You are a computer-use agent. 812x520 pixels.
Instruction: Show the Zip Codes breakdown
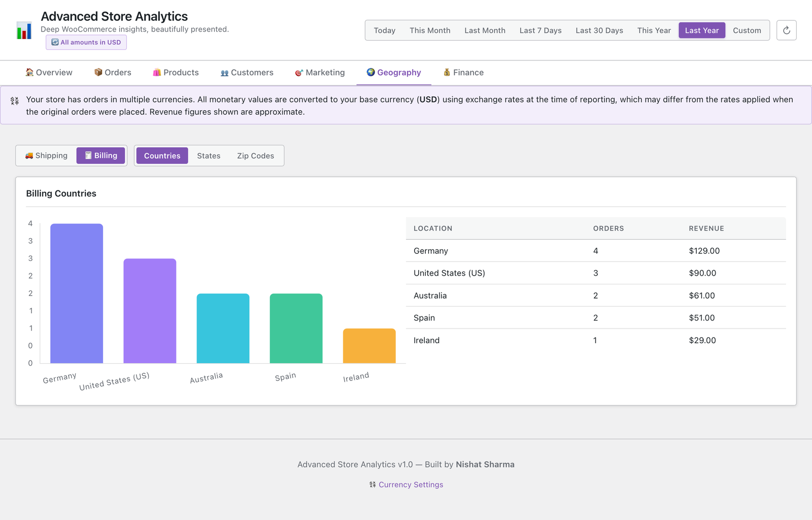pos(256,156)
